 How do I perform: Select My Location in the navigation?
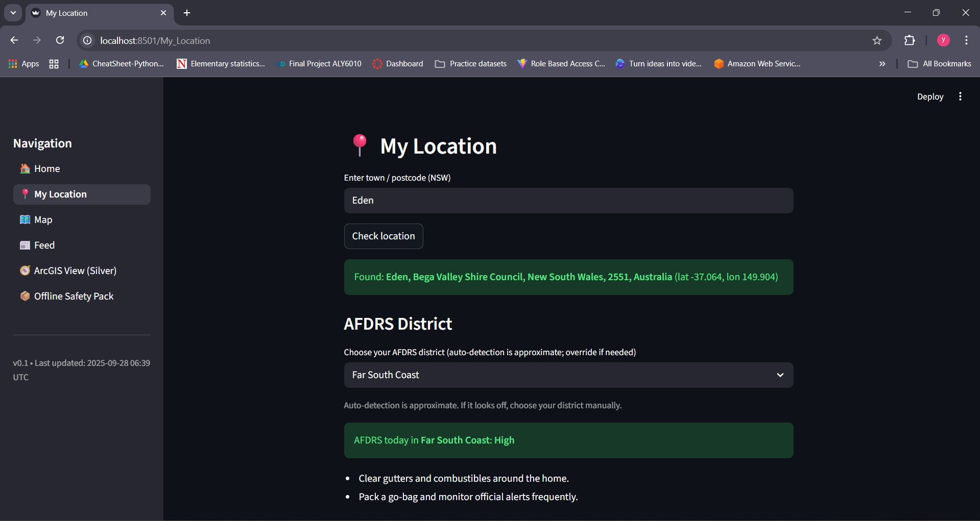coord(82,194)
